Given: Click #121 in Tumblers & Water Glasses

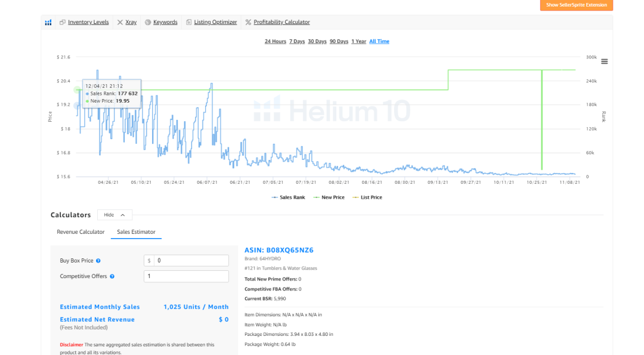Looking at the screenshot, I should (x=281, y=268).
